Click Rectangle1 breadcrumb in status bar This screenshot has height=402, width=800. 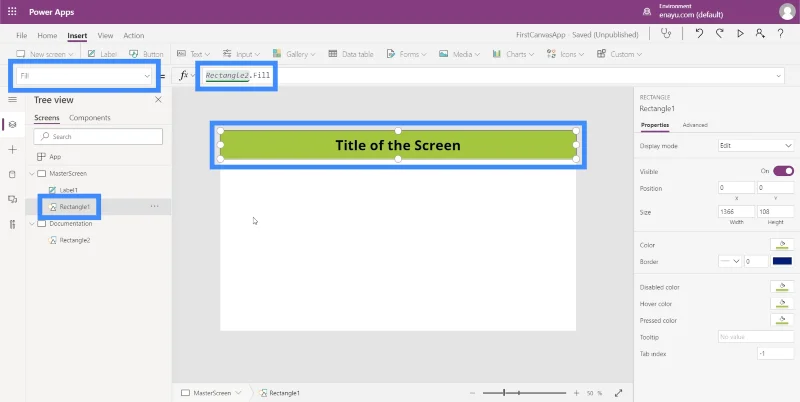point(279,393)
